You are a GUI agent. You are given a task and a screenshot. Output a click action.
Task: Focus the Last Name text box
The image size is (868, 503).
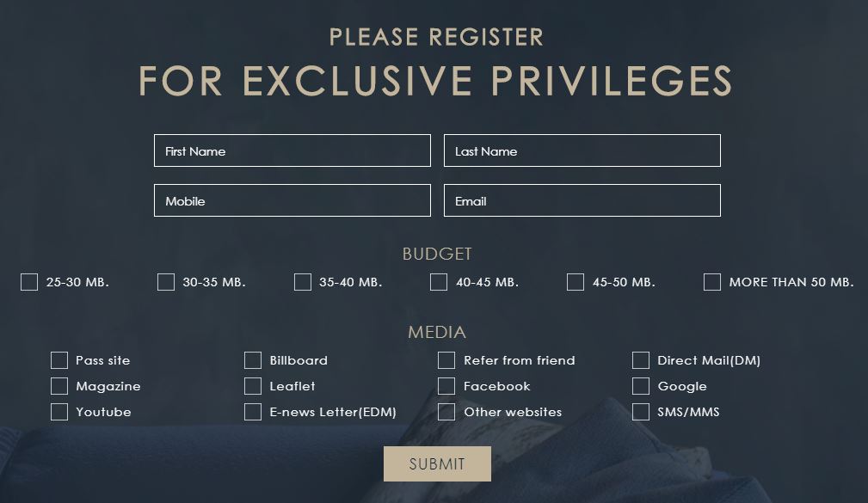(582, 150)
